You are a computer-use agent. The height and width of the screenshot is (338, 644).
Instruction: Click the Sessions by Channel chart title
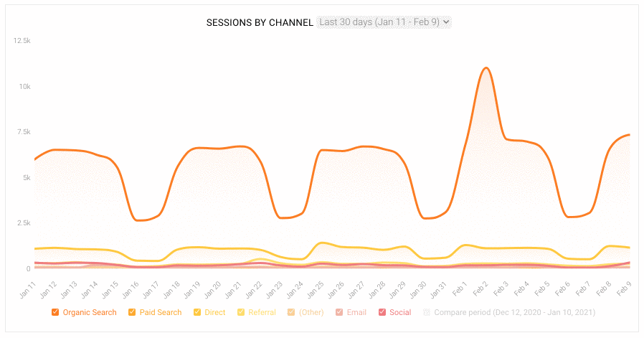tap(260, 23)
